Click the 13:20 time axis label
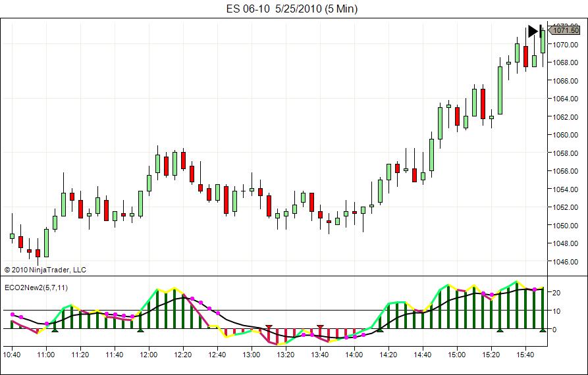Image resolution: width=588 pixels, height=375 pixels. [285, 355]
